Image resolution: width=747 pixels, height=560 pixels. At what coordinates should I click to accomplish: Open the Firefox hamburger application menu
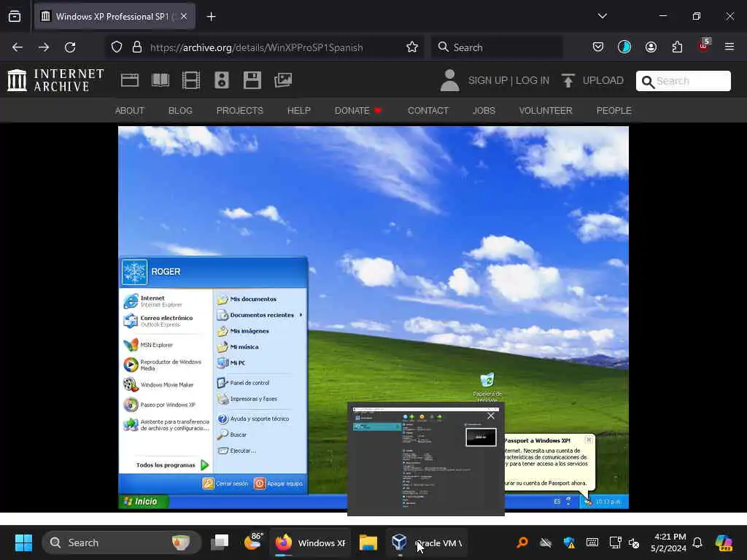click(729, 47)
